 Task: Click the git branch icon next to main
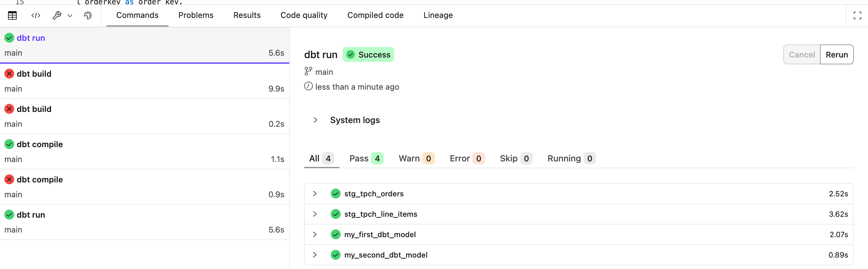pyautogui.click(x=308, y=71)
